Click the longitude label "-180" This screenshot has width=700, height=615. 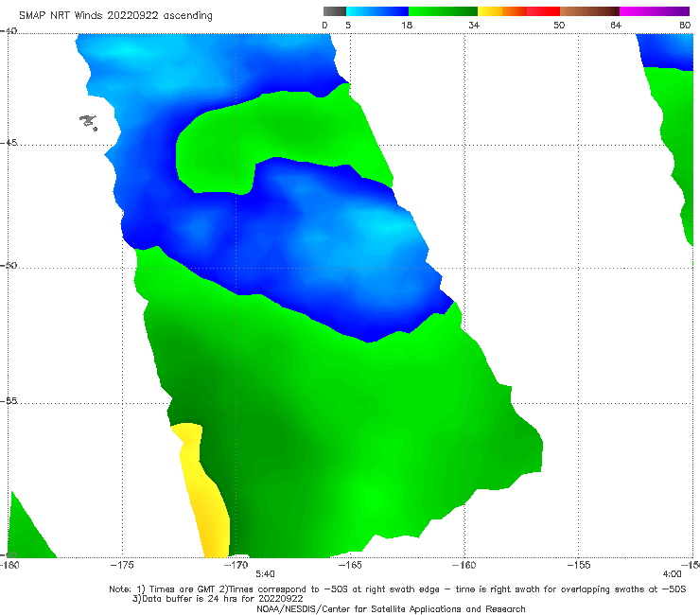point(9,565)
